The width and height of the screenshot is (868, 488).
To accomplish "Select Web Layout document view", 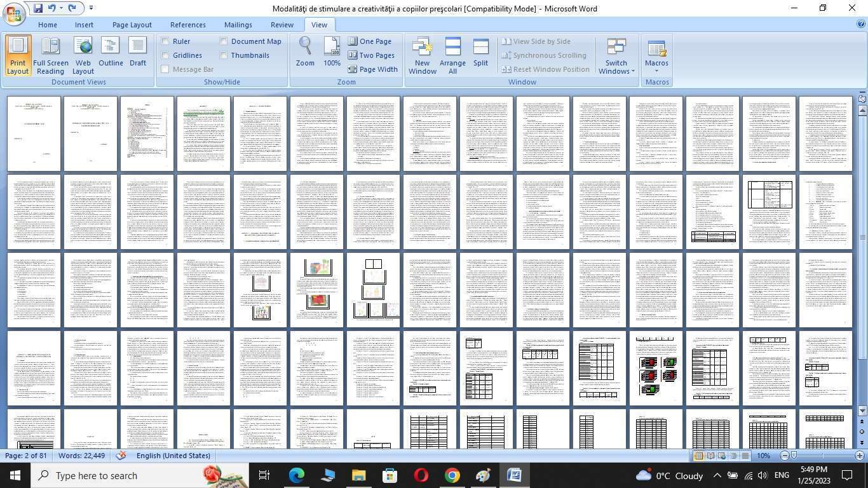I will tap(83, 55).
